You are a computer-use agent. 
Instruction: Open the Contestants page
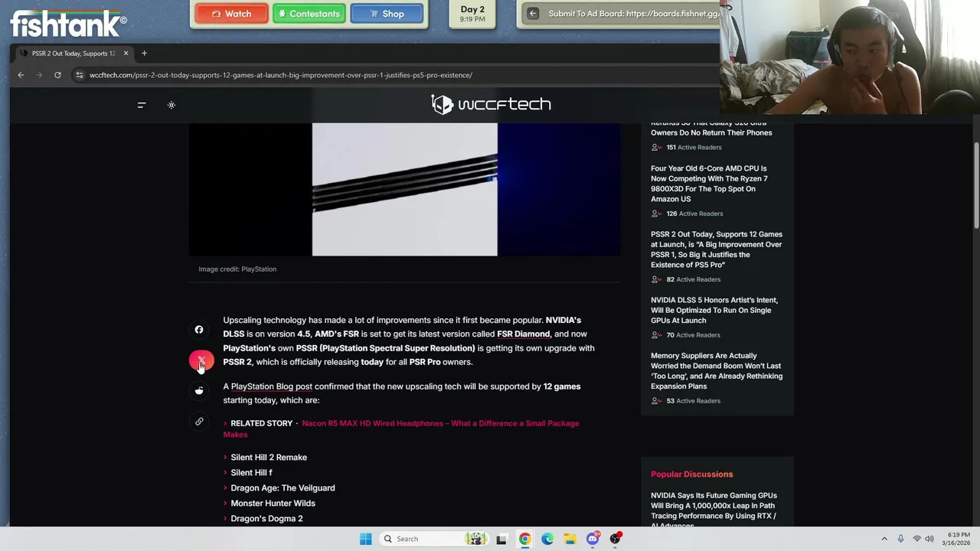tap(309, 14)
